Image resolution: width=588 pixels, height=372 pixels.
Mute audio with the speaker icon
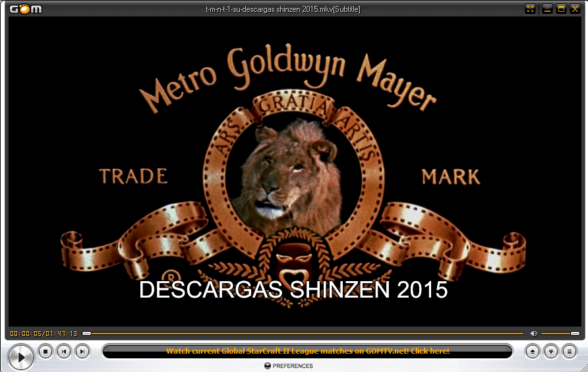click(534, 333)
